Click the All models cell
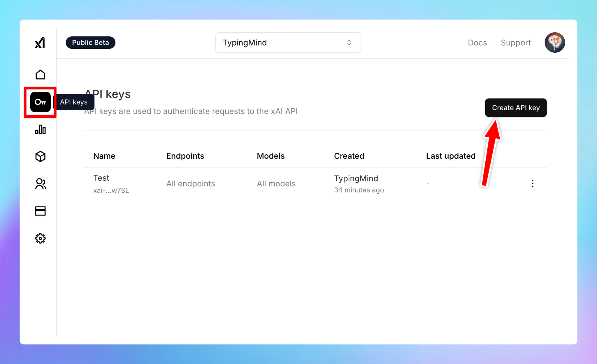Image resolution: width=597 pixels, height=364 pixels. [276, 184]
